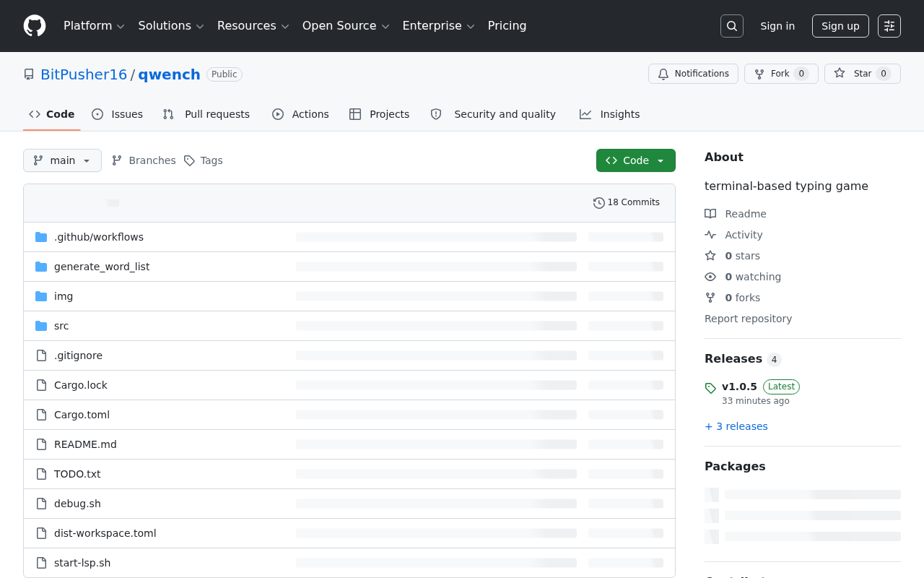Switch to the Security and quality tab
Image resolution: width=924 pixels, height=578 pixels.
click(493, 114)
